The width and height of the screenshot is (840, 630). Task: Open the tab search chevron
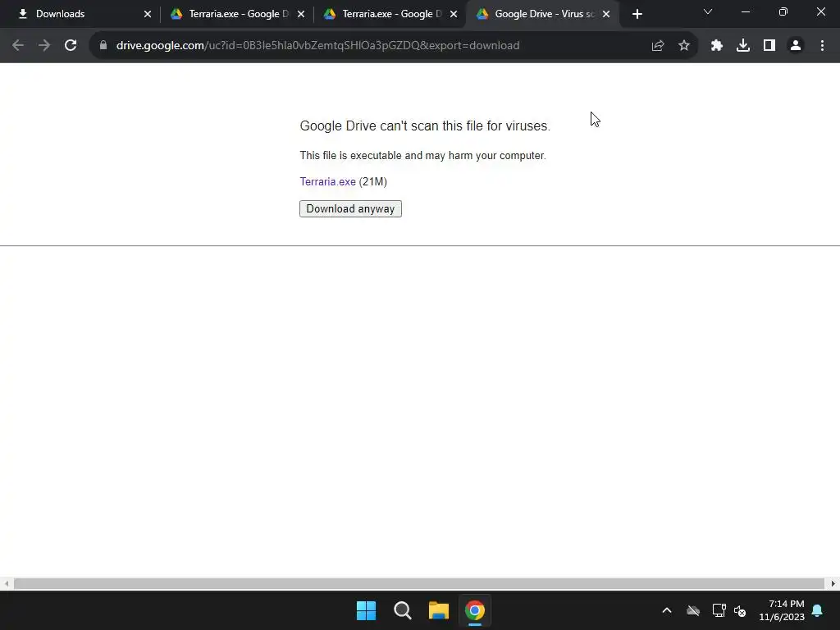point(708,11)
